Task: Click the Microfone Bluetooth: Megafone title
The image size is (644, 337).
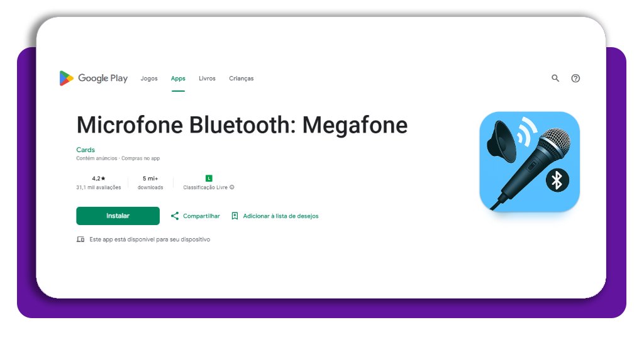Action: click(242, 124)
